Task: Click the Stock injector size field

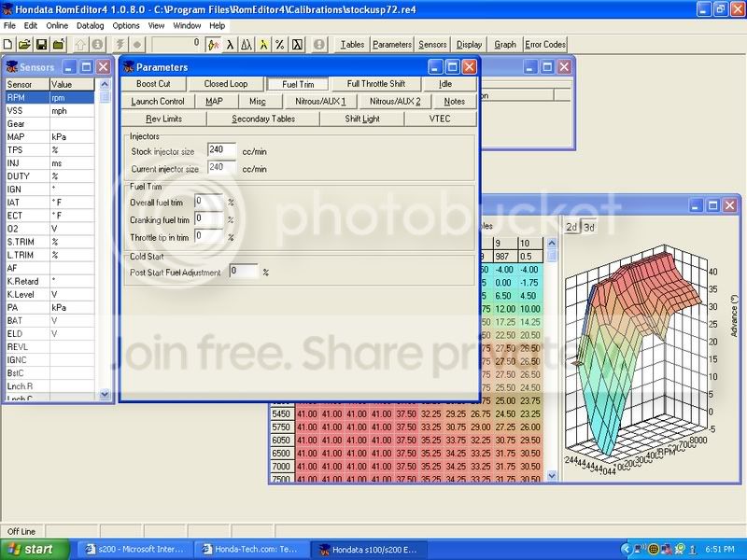Action: tap(222, 150)
